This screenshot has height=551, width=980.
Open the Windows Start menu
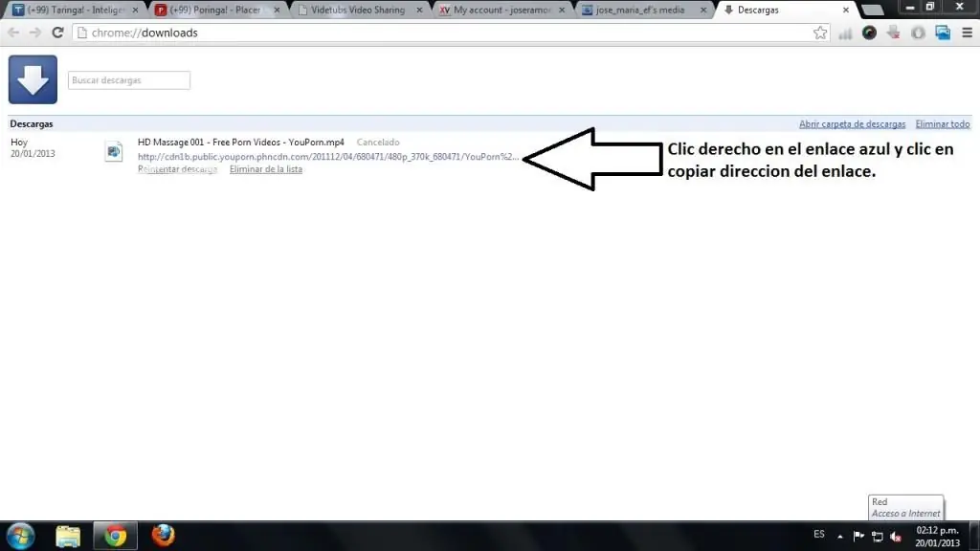click(21, 536)
